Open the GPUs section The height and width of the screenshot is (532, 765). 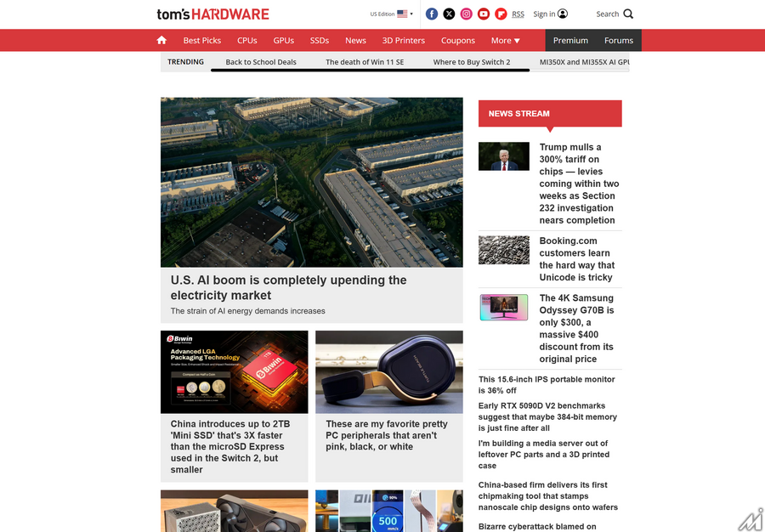(283, 41)
